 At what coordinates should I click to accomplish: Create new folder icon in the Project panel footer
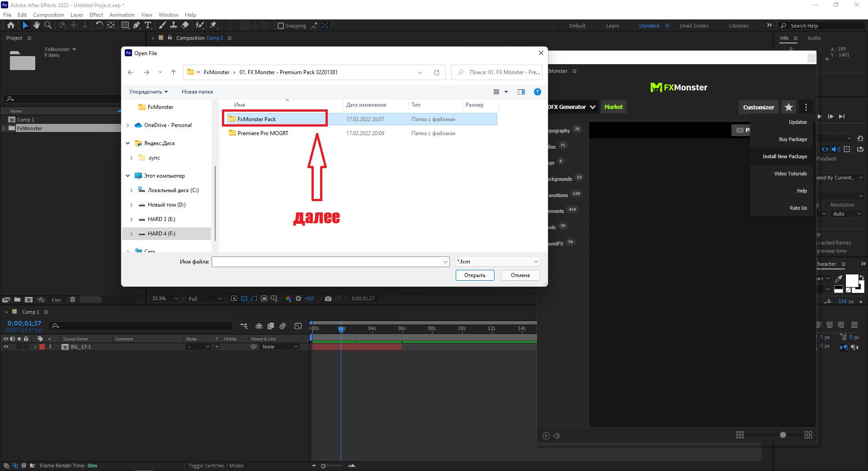17,299
